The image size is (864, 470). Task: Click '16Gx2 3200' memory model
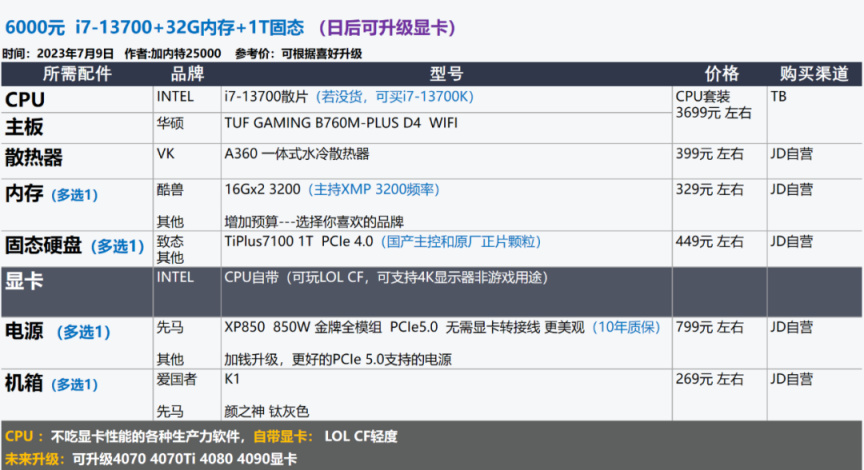(262, 190)
